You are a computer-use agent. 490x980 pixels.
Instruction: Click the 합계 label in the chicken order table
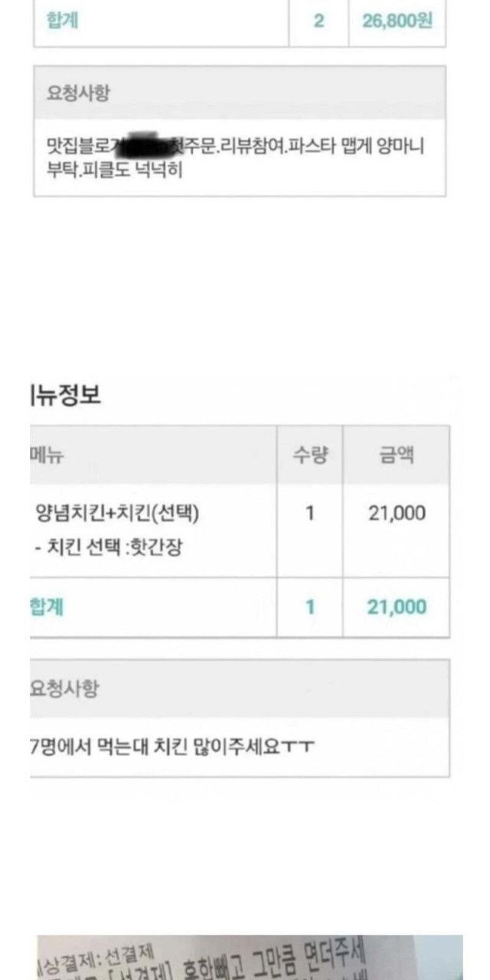click(47, 607)
